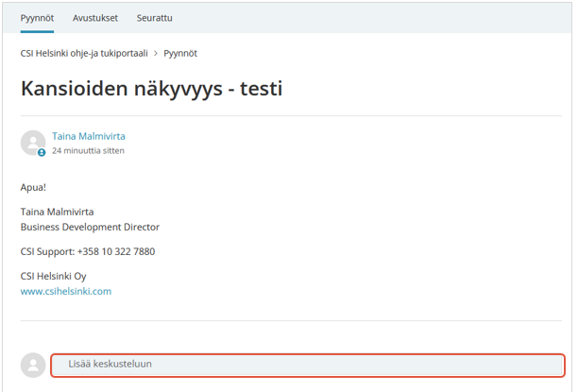This screenshot has height=392, width=578.
Task: Click the grey avatar beside comment box
Action: (33, 365)
